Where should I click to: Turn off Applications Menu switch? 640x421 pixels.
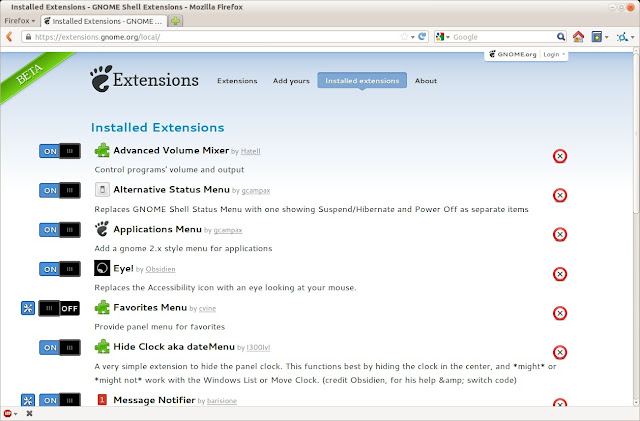60,229
